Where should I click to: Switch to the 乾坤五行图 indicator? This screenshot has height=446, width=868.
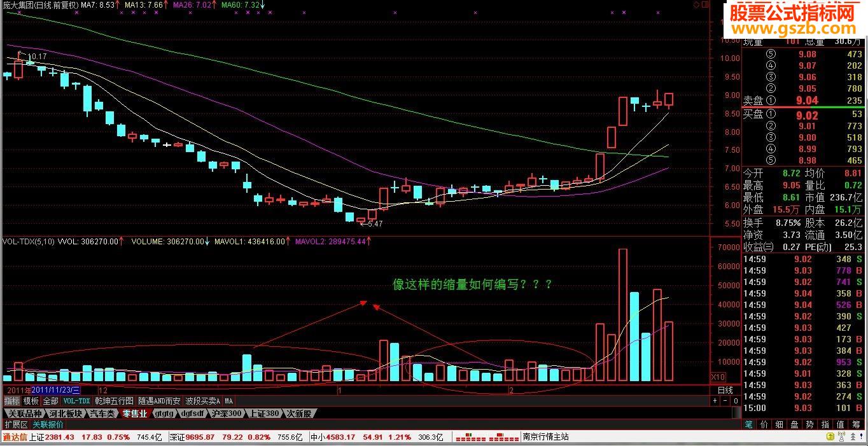114,401
